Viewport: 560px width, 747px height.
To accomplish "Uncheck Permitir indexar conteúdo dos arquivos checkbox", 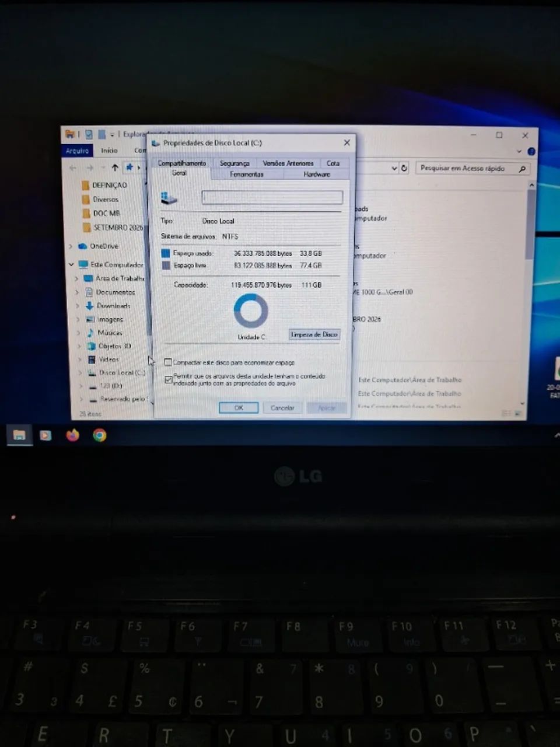I will click(169, 379).
